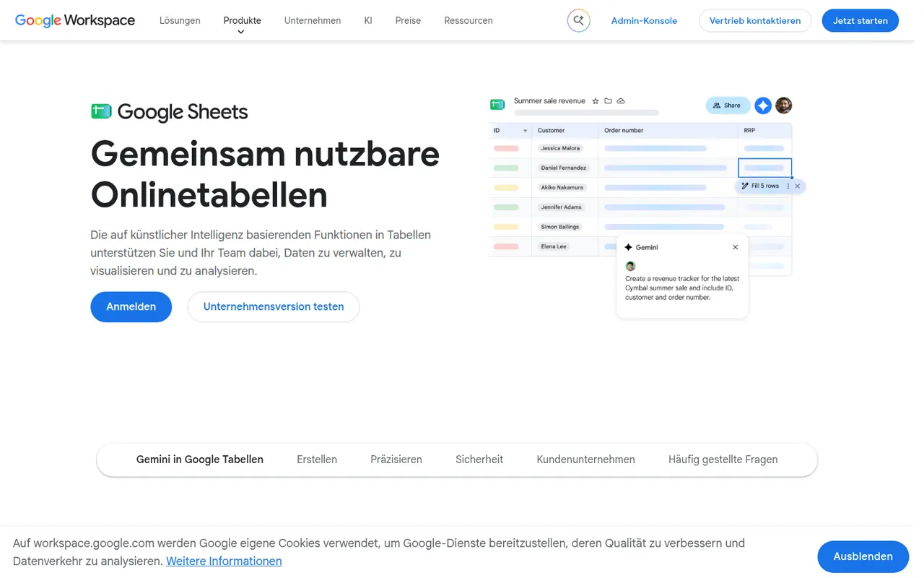
Task: Jump to the Kundenunternehmen section tab
Action: pos(586,460)
